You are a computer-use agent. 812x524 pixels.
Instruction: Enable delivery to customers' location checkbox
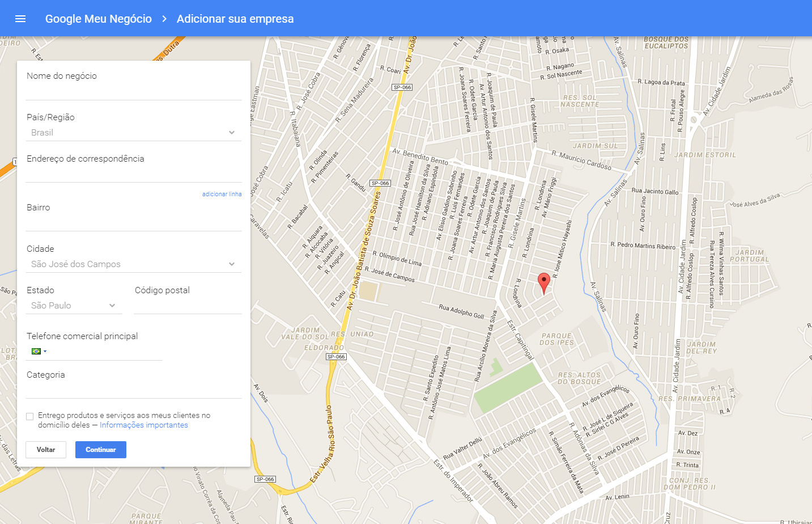click(x=30, y=416)
